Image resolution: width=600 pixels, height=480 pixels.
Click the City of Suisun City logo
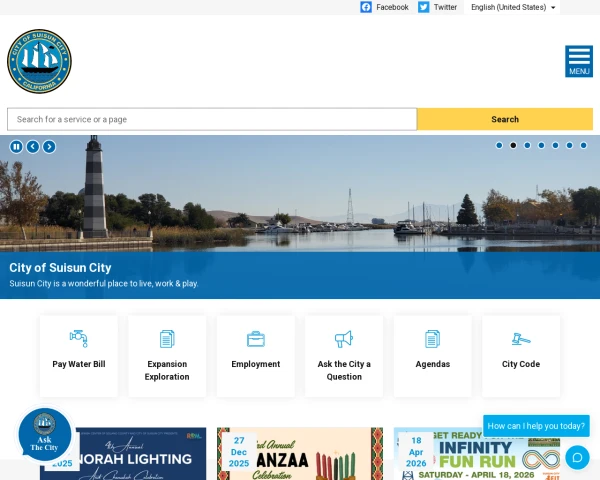tap(39, 61)
